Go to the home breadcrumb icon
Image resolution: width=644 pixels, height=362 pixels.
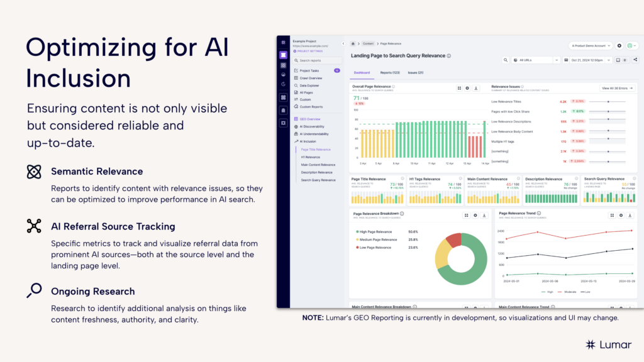353,43
